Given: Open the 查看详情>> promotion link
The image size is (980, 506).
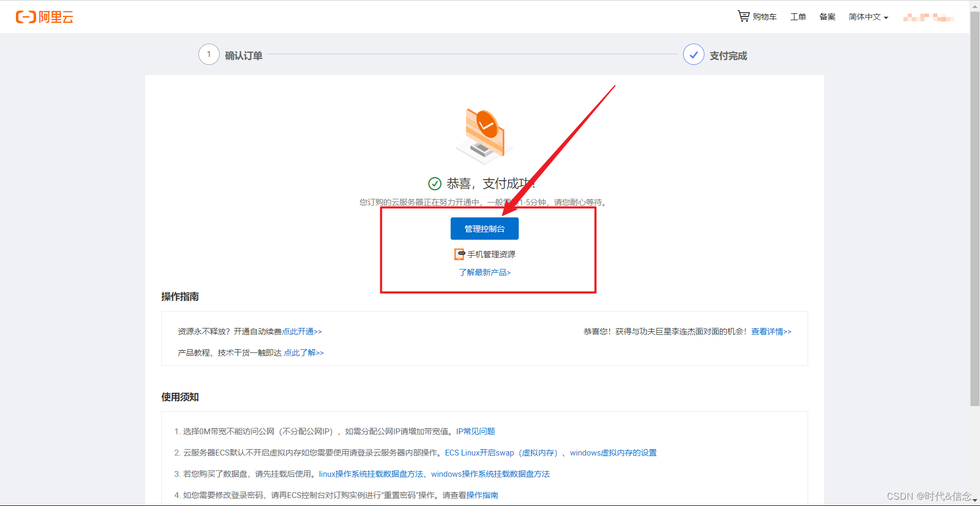Looking at the screenshot, I should [x=771, y=332].
